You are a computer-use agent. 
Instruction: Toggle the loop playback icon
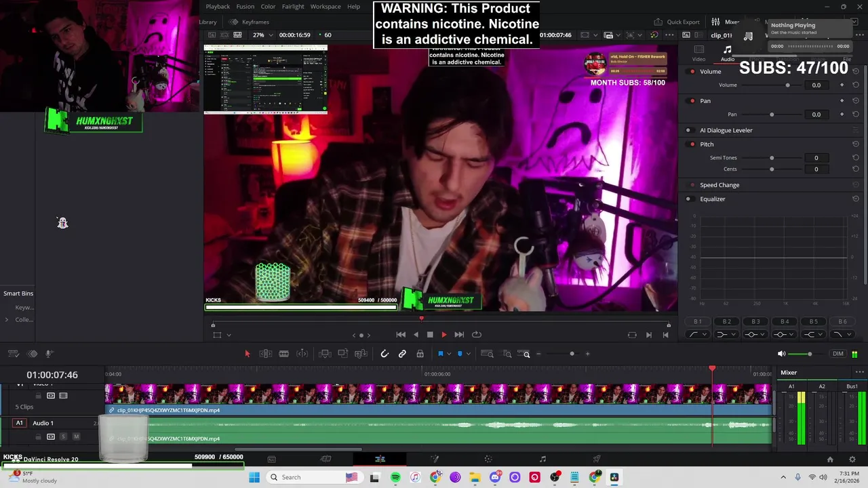tap(477, 334)
